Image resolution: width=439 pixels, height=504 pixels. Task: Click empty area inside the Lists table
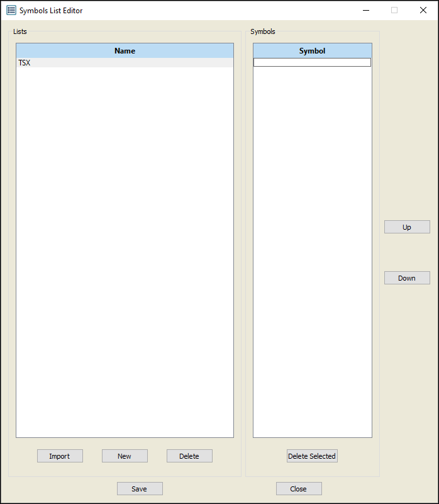tap(125, 252)
